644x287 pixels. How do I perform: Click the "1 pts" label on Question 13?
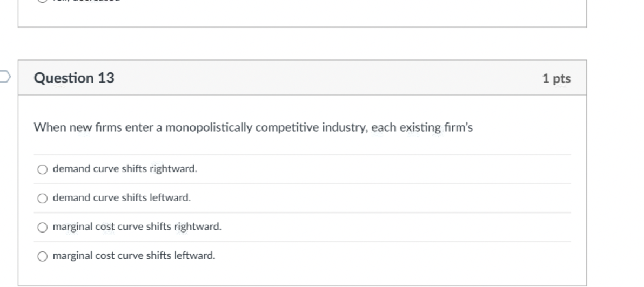556,78
